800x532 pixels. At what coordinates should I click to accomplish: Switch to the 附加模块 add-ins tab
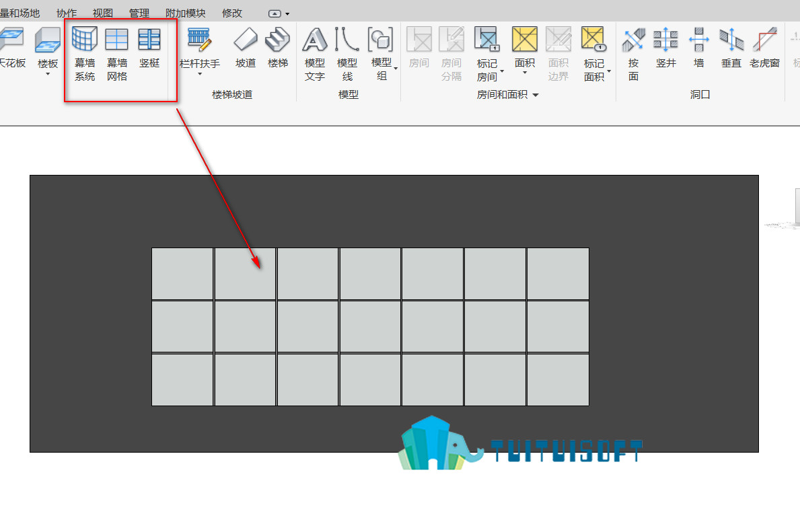click(x=185, y=13)
